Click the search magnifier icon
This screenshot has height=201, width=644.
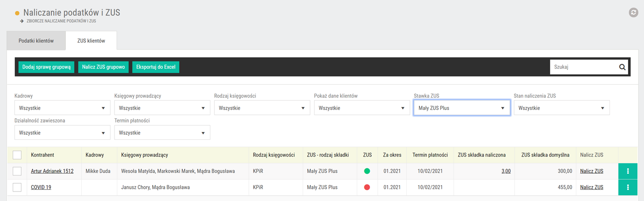pyautogui.click(x=622, y=67)
